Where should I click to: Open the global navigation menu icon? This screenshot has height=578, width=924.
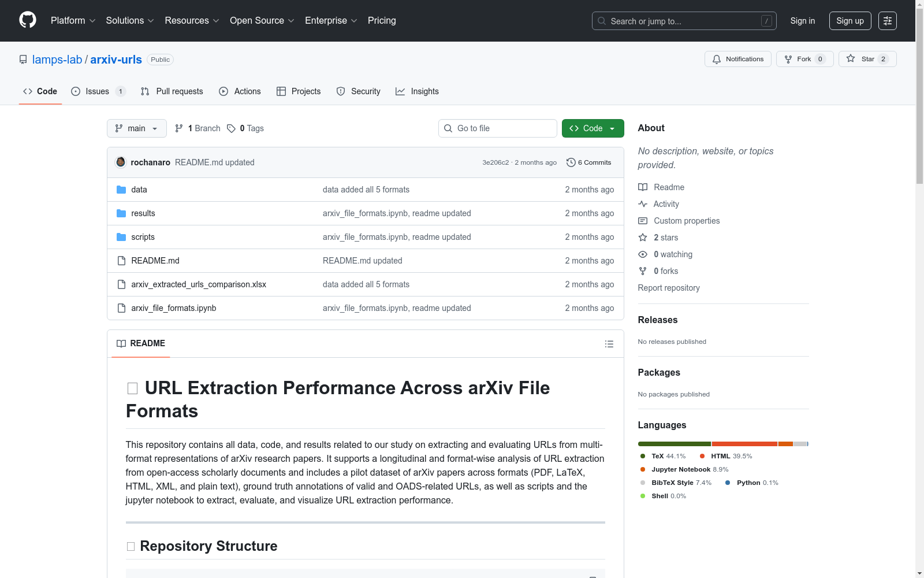[888, 21]
